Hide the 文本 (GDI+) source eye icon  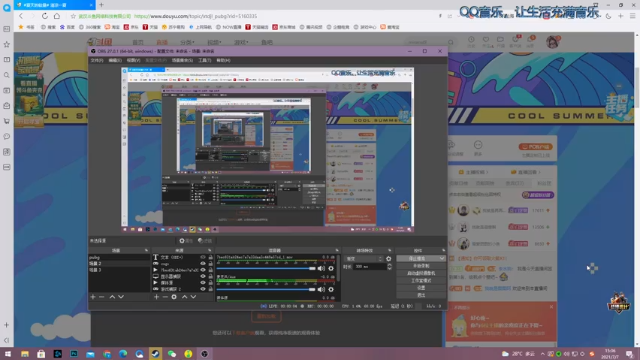pos(203,257)
